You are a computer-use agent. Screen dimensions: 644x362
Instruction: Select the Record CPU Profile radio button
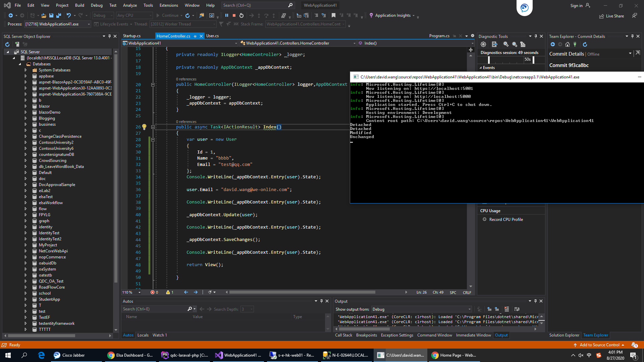coord(484,220)
